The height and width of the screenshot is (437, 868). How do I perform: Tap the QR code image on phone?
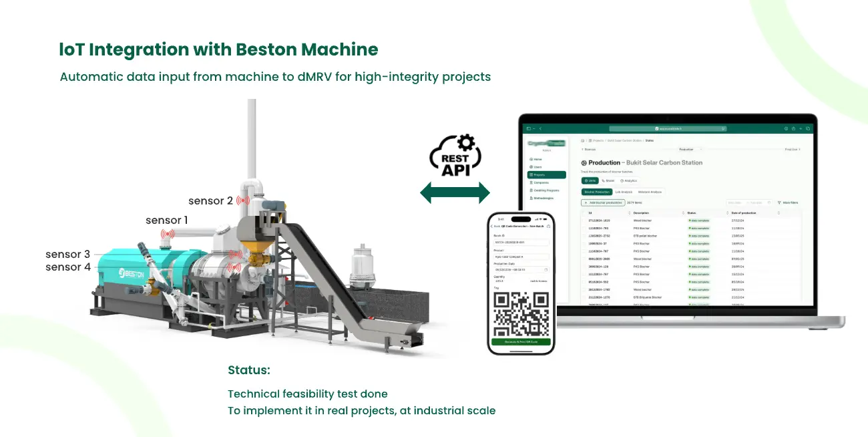tap(521, 314)
